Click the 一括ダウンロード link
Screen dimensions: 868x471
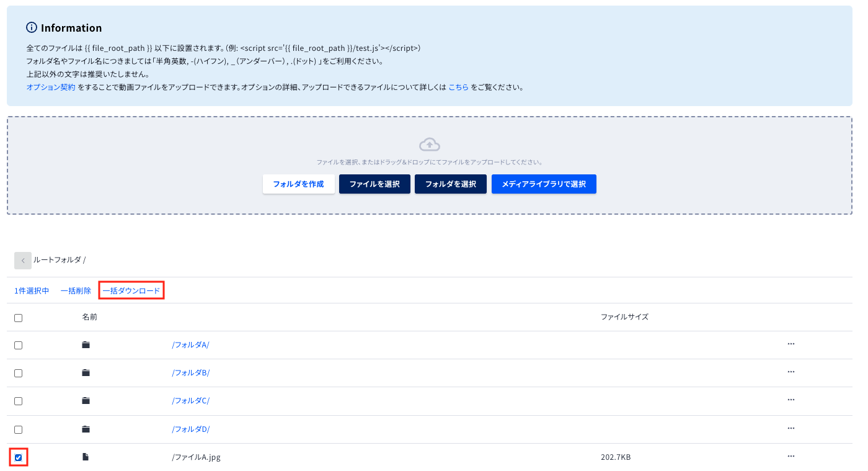tap(131, 291)
